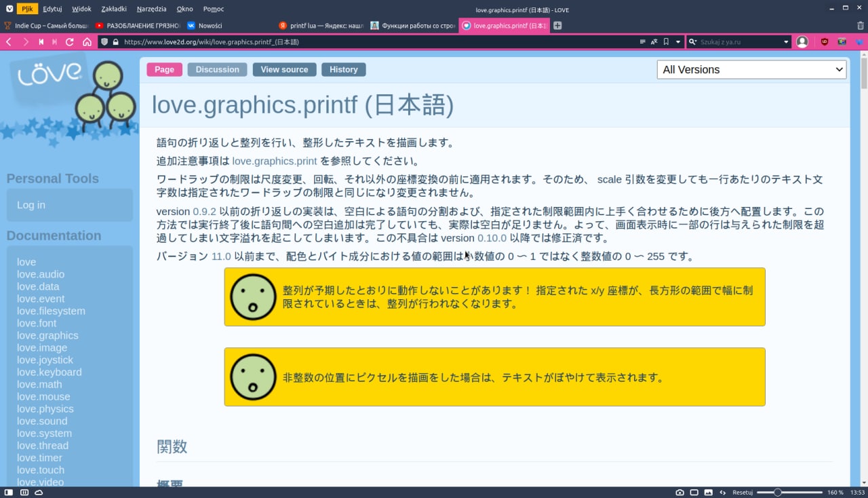Image resolution: width=868 pixels, height=498 pixels.
Task: Toggle reader view in address bar
Action: pyautogui.click(x=643, y=42)
